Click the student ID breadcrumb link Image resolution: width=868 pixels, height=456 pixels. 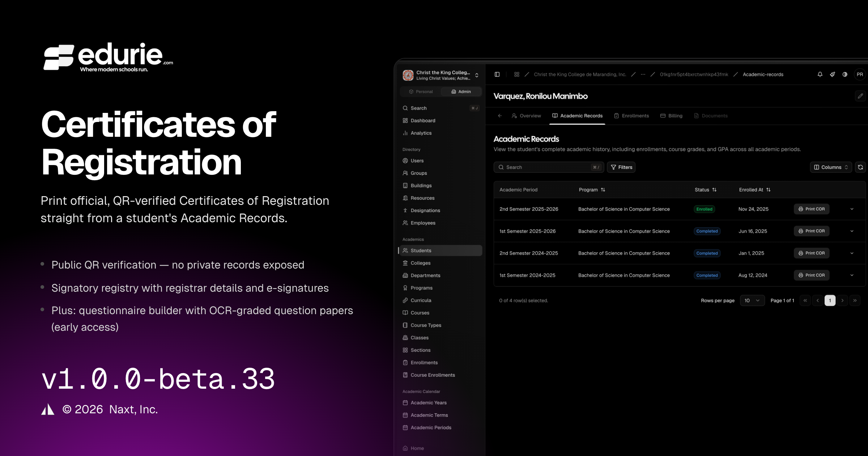pos(694,75)
